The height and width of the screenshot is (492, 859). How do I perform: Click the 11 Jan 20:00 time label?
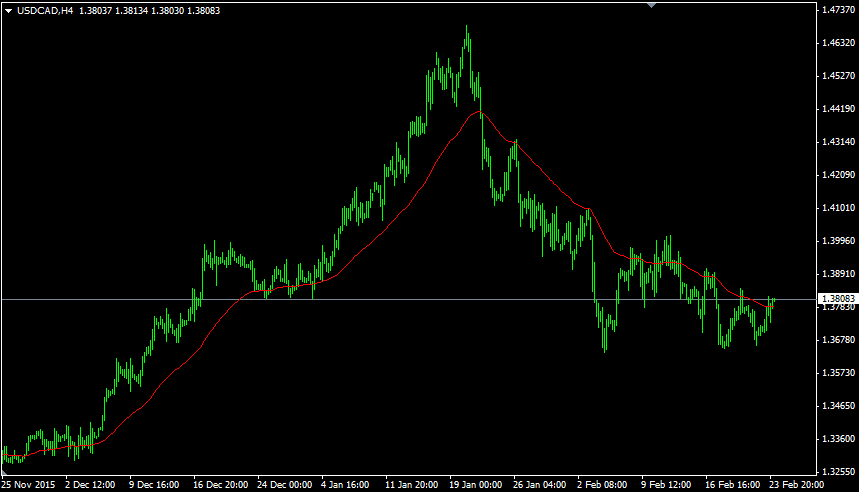(x=411, y=485)
